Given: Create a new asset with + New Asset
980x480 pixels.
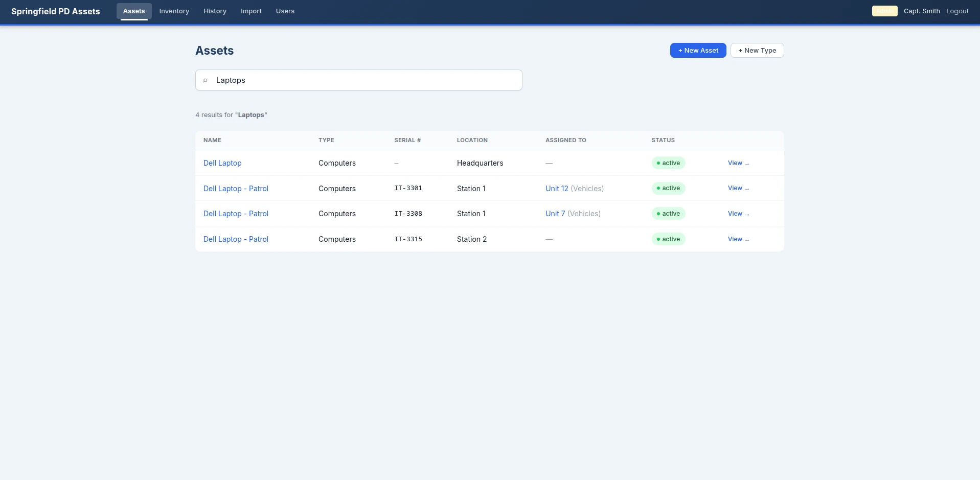Looking at the screenshot, I should [698, 51].
